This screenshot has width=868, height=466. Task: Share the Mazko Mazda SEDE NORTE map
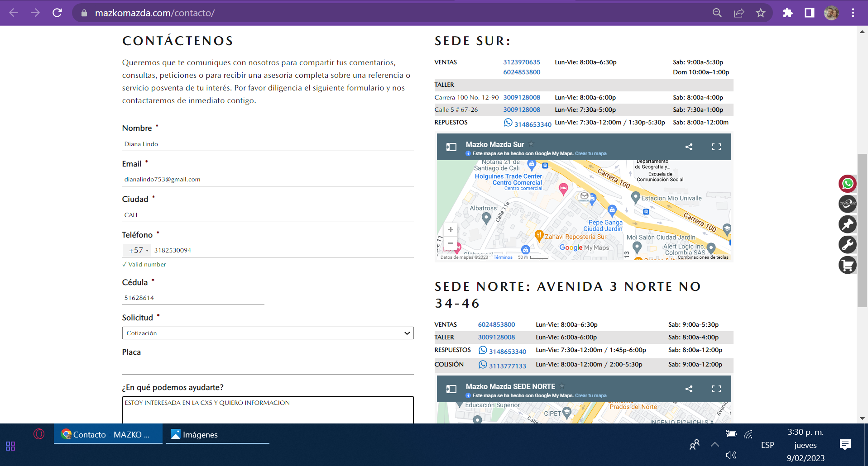click(689, 389)
